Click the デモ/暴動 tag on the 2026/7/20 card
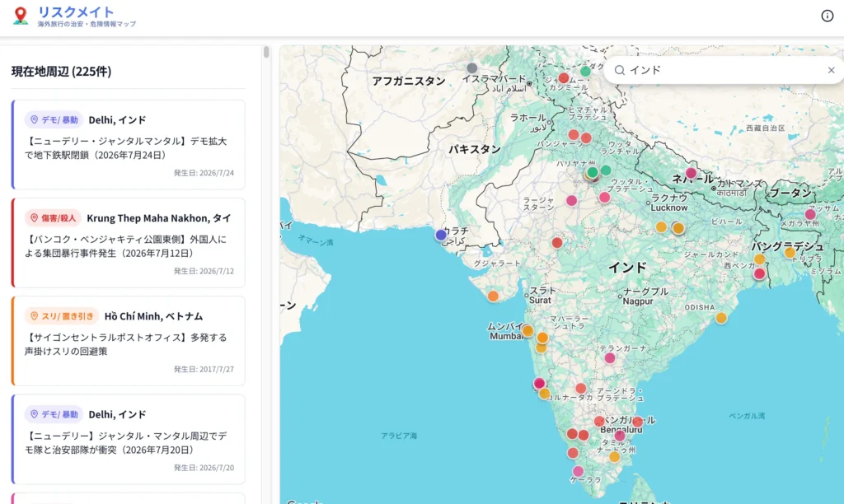The image size is (844, 504). click(54, 414)
